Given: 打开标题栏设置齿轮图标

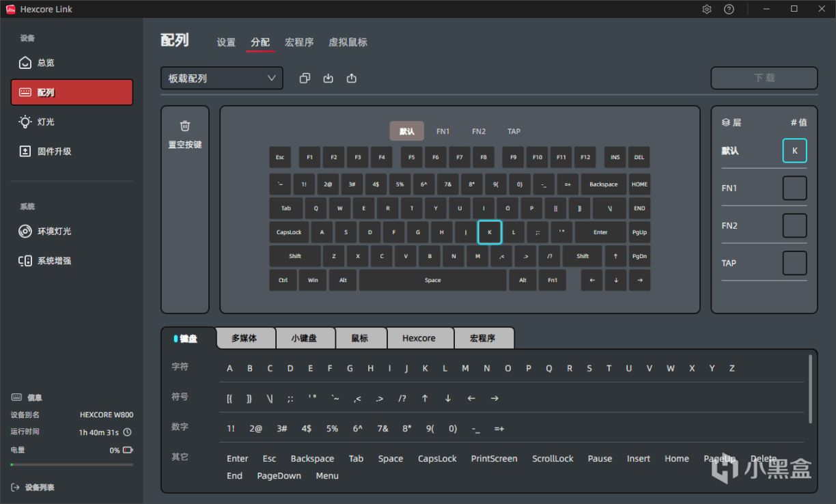Looking at the screenshot, I should 707,9.
